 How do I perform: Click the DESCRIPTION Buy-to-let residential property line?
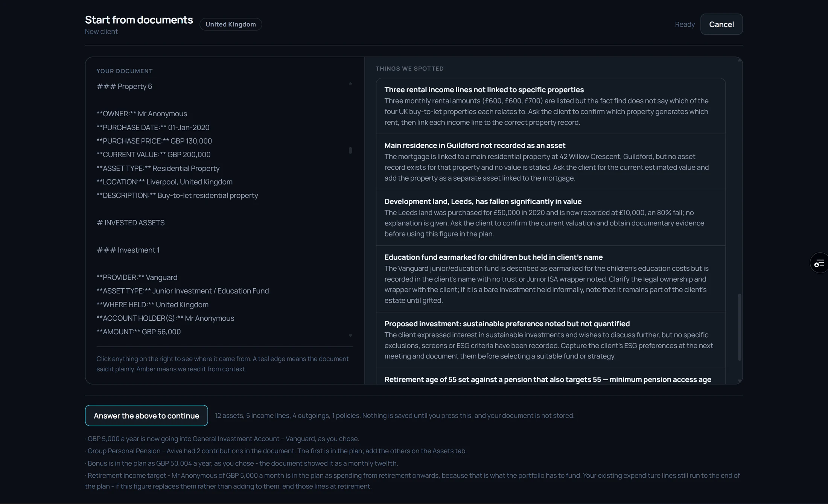point(177,195)
